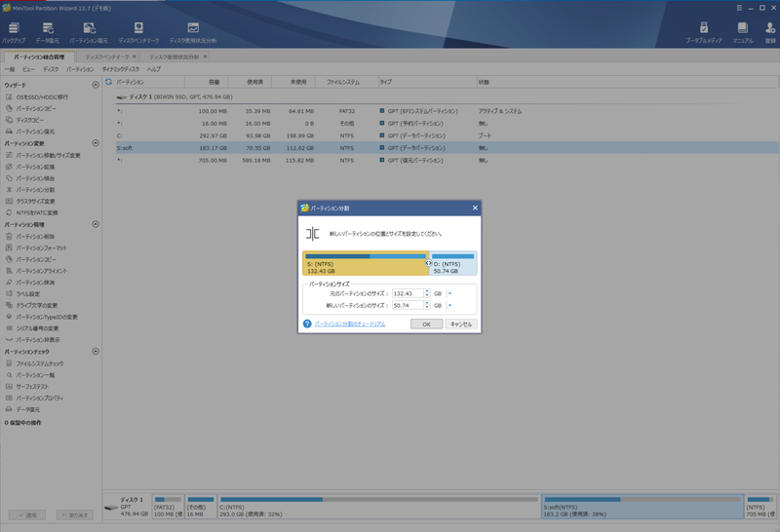This screenshot has height=532, width=780.
Task: Click the help question mark icon in dialog
Action: pos(307,323)
